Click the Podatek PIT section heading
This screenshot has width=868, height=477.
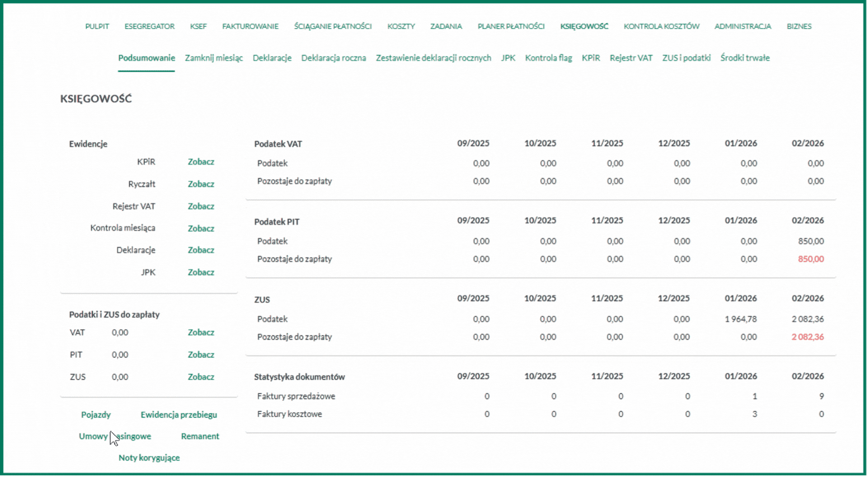click(277, 222)
